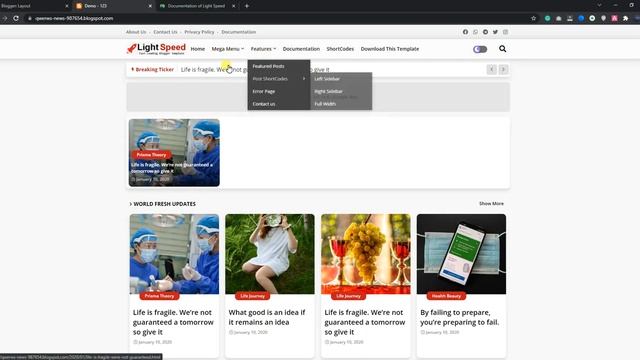Close the Demo - 123 tab
The width and height of the screenshot is (640, 360).
(150, 6)
